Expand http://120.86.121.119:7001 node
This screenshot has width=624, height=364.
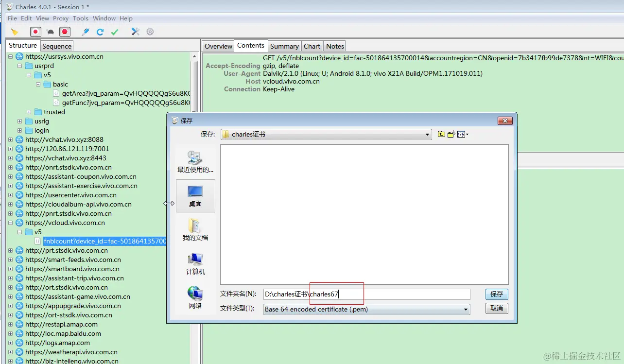pyautogui.click(x=11, y=149)
